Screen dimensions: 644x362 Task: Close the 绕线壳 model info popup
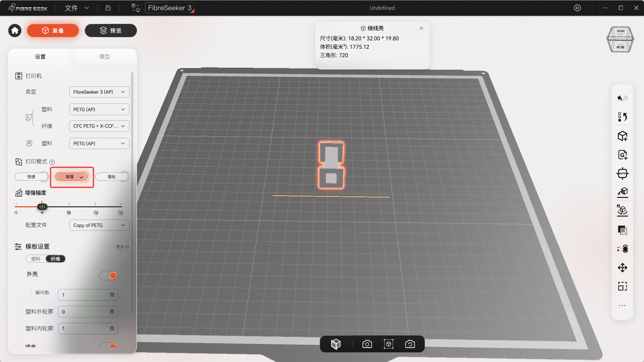(421, 28)
